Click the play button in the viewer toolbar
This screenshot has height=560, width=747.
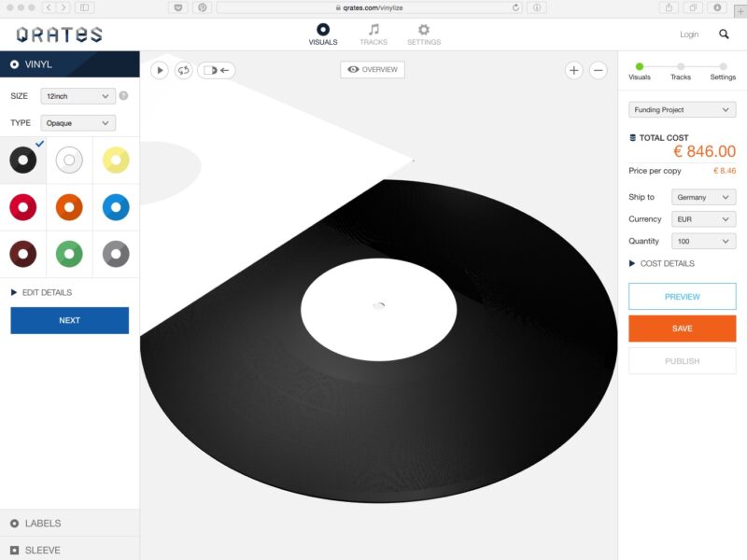(159, 70)
